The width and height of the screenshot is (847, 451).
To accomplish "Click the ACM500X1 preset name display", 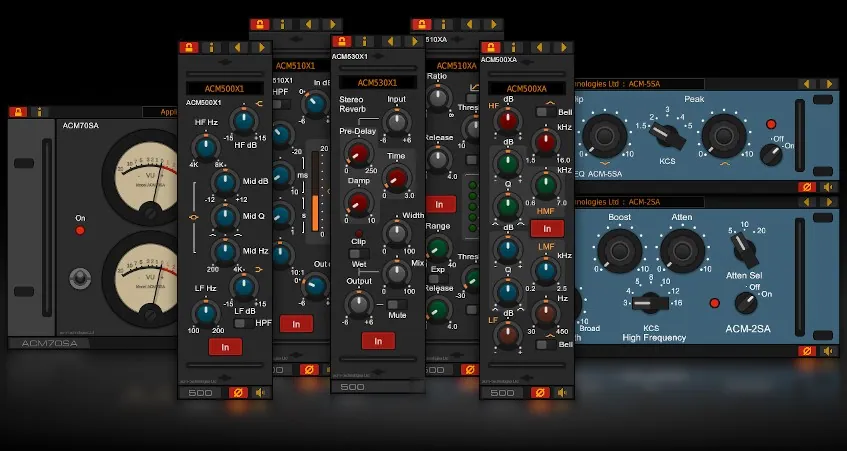I will [224, 88].
